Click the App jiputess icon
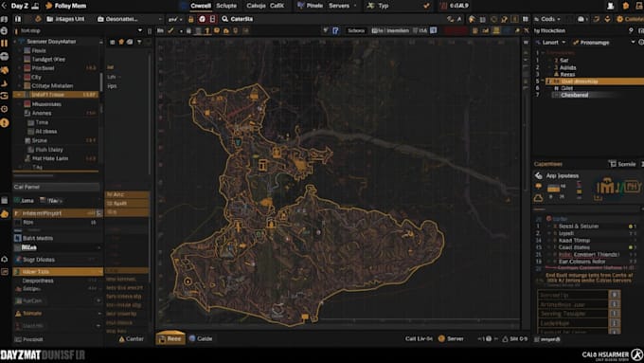 click(x=539, y=175)
